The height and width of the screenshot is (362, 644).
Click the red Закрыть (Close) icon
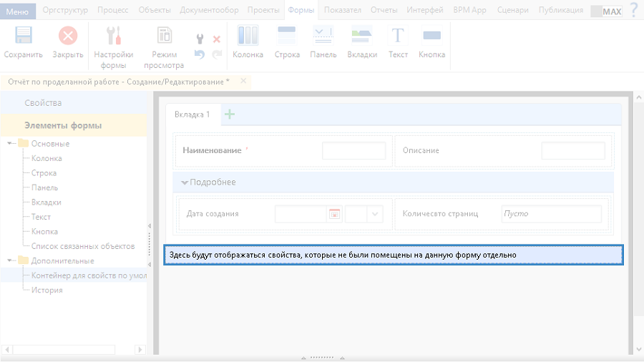click(x=68, y=37)
